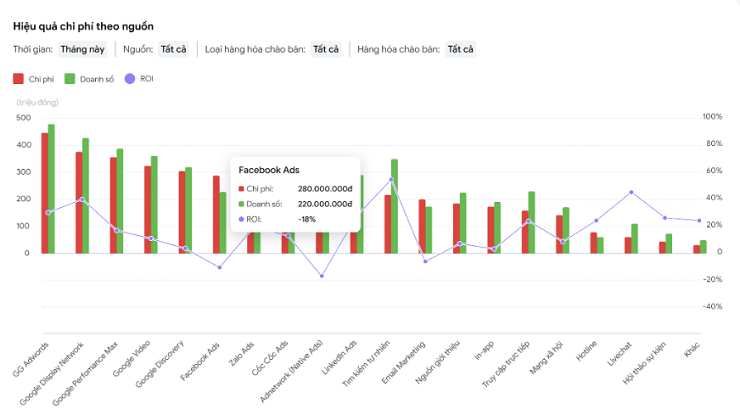Select Facebook Ads red cost bar
The height and width of the screenshot is (409, 740).
coord(216,215)
